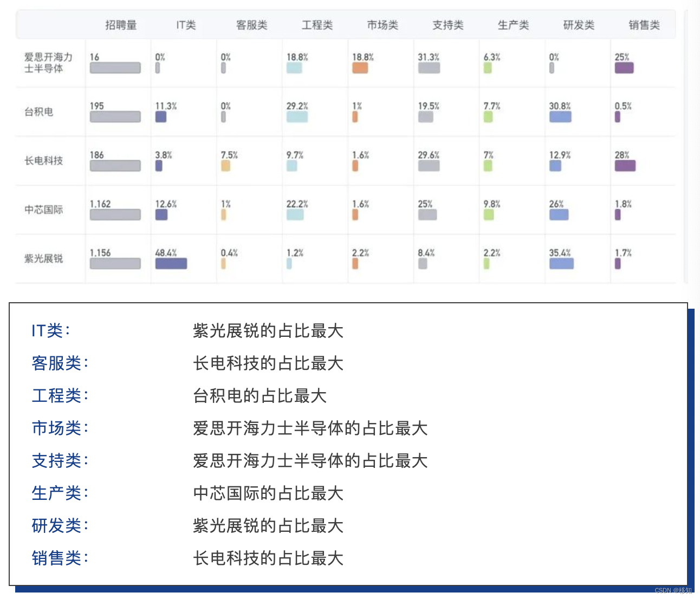The height and width of the screenshot is (599, 700).
Task: Click the blue 工程类: summary label
Action: [60, 395]
